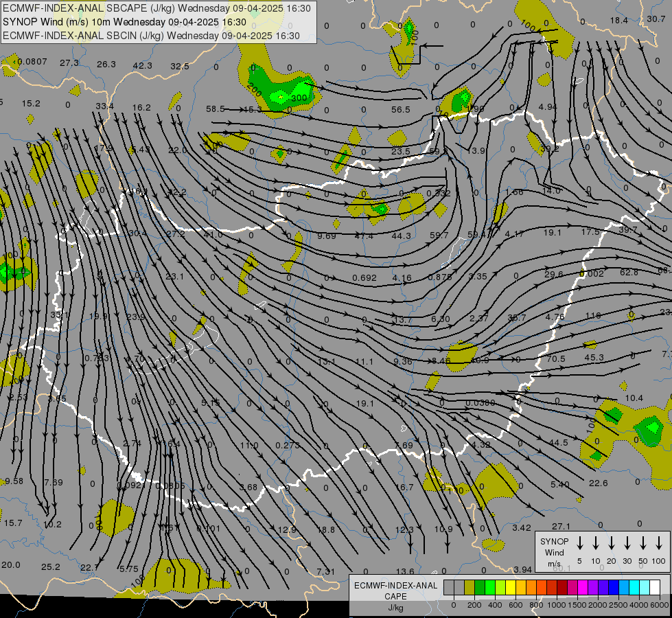
Task: Click the map value 30.7
Action: (x=656, y=19)
